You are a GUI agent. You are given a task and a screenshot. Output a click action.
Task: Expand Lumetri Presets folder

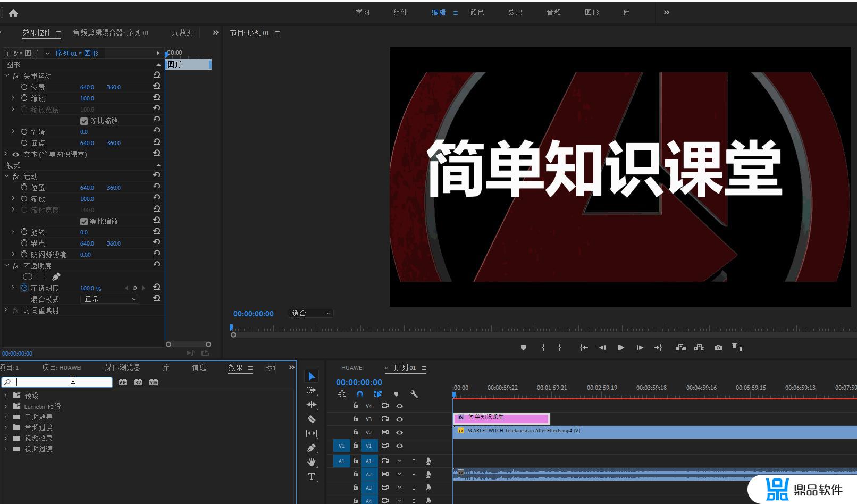(6, 406)
